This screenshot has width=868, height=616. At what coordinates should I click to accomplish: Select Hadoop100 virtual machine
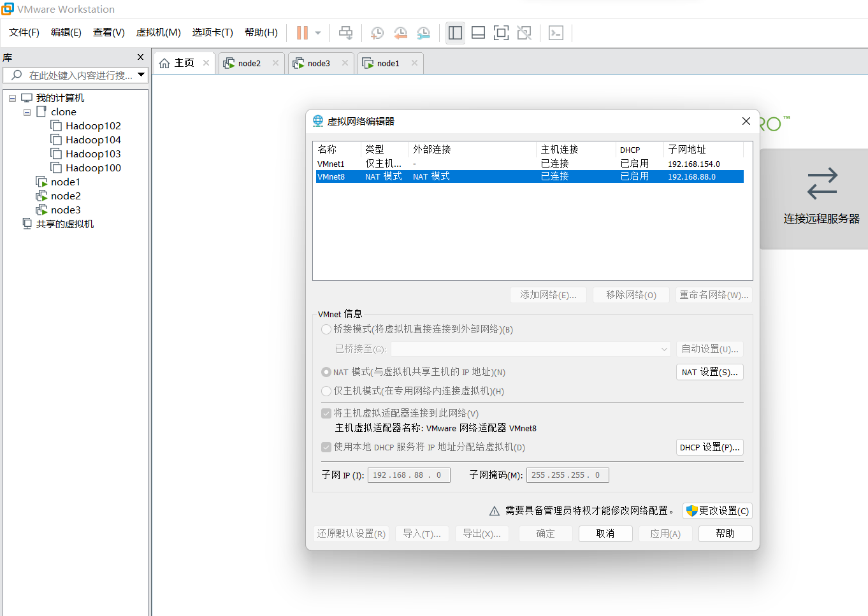click(x=93, y=168)
